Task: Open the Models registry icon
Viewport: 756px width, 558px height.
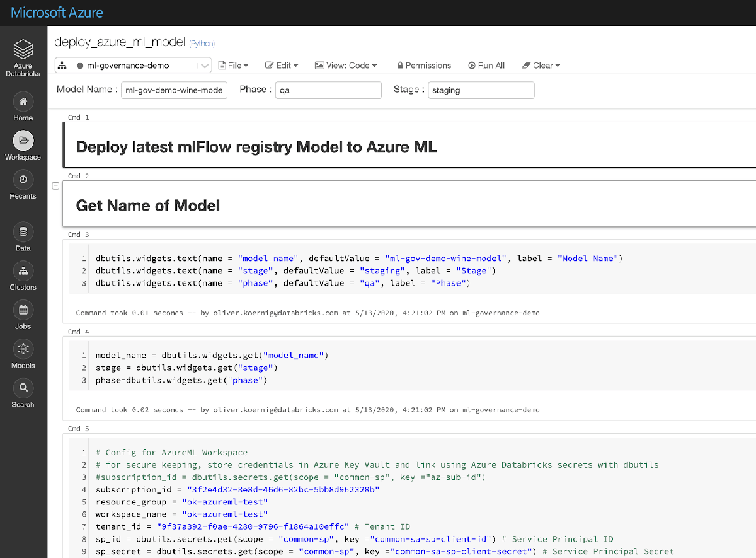Action: 23,349
